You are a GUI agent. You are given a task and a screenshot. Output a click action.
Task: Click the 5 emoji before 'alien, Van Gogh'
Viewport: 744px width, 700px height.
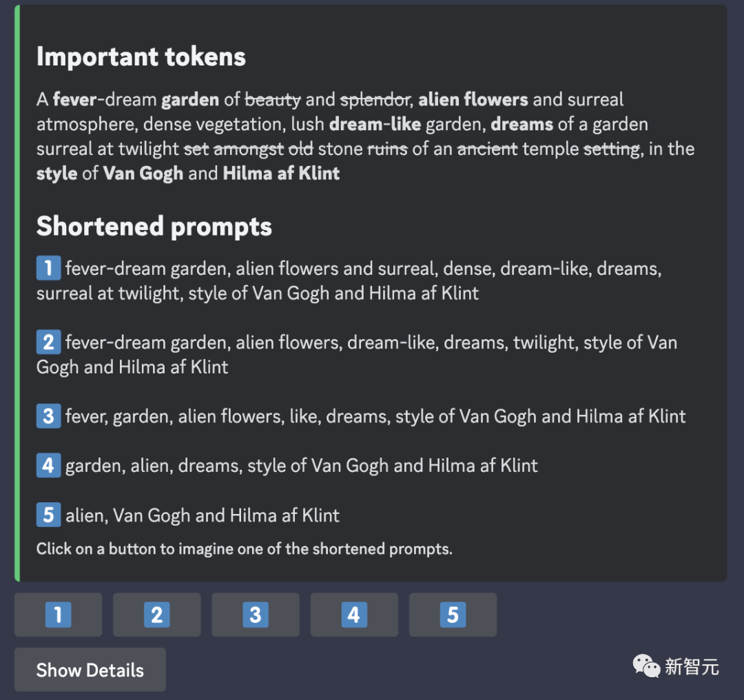[x=48, y=515]
